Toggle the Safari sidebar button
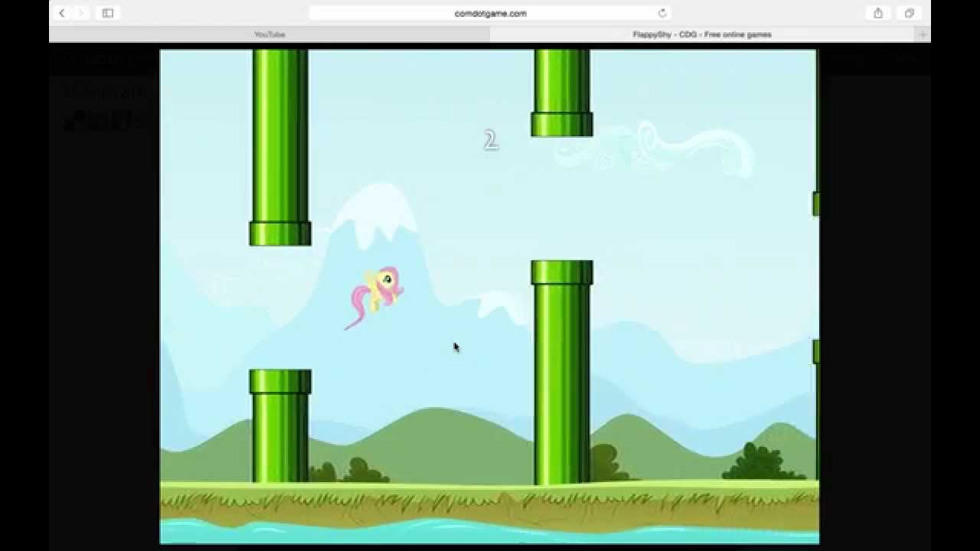 108,13
